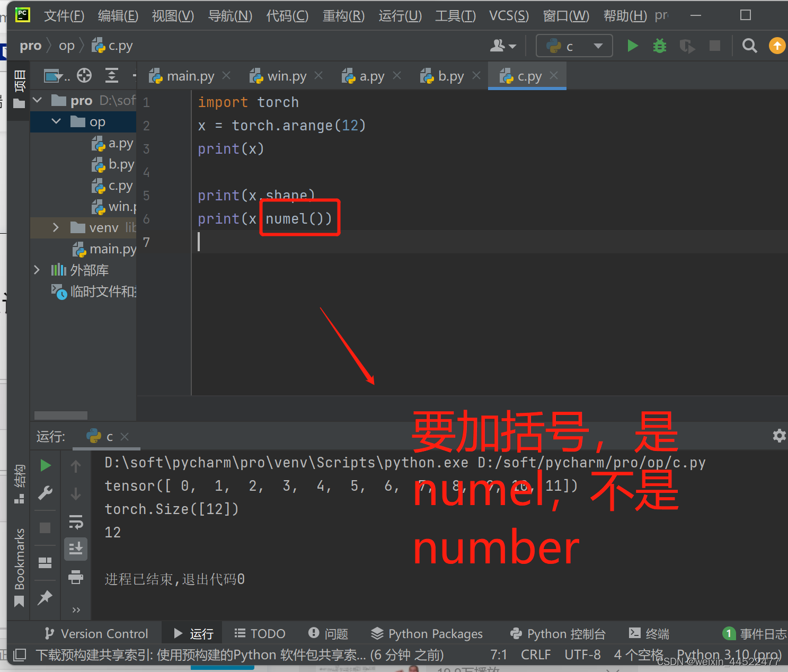Expand the venv folder
This screenshot has width=788, height=672.
pyautogui.click(x=56, y=227)
